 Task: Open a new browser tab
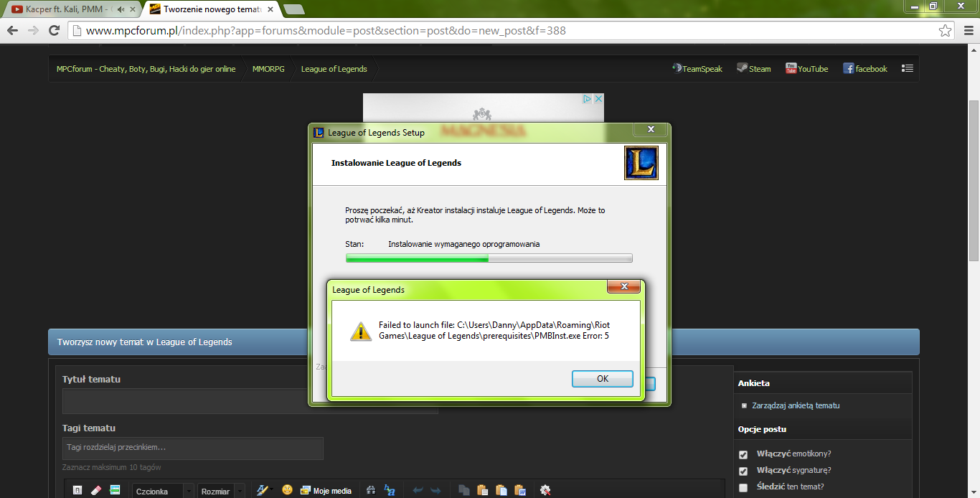point(293,9)
